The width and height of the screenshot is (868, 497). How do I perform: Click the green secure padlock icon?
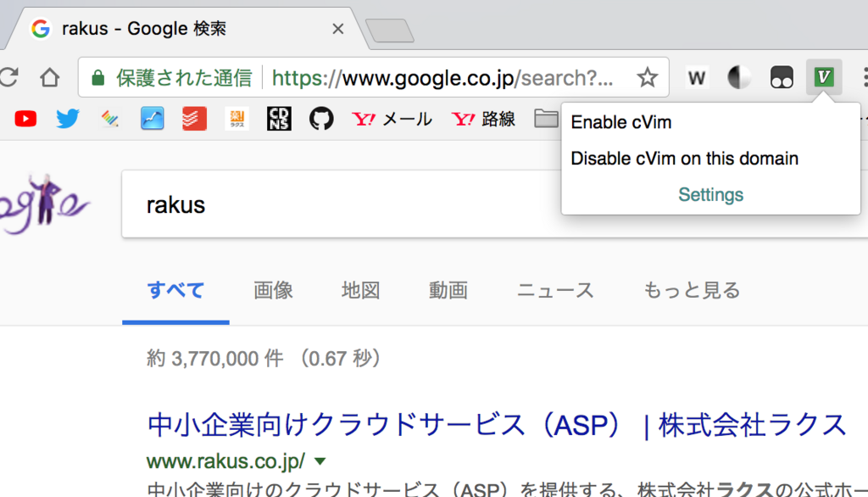[98, 77]
